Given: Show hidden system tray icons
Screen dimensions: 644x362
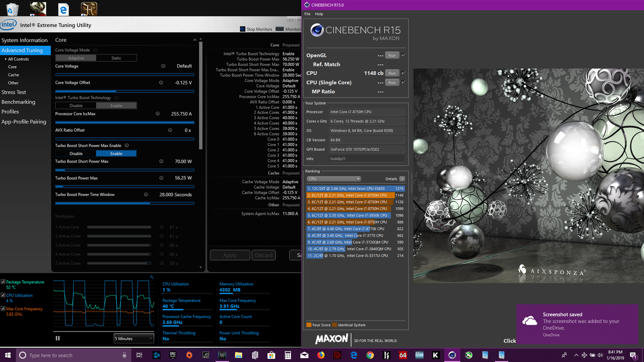Looking at the screenshot, I should click(576, 355).
